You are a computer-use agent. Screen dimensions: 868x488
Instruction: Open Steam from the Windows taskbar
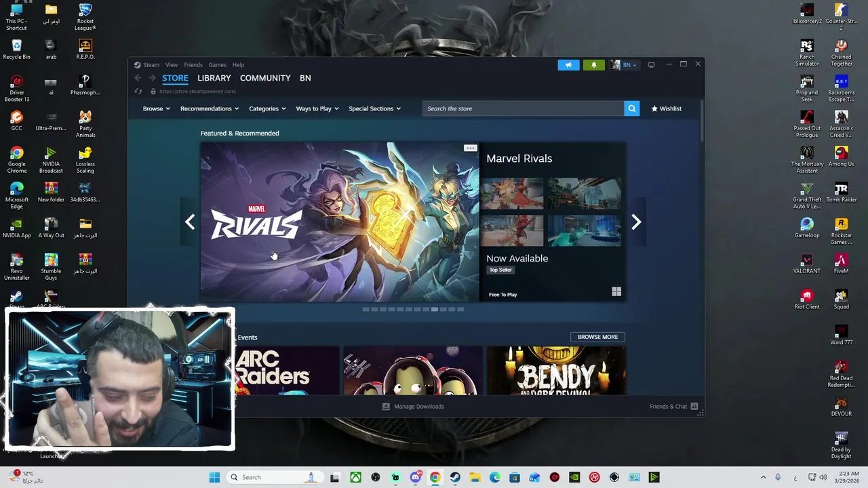pos(454,477)
